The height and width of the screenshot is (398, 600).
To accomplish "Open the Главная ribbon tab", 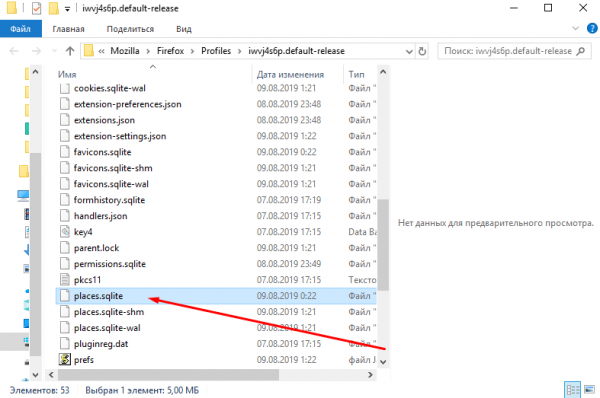I will point(68,29).
